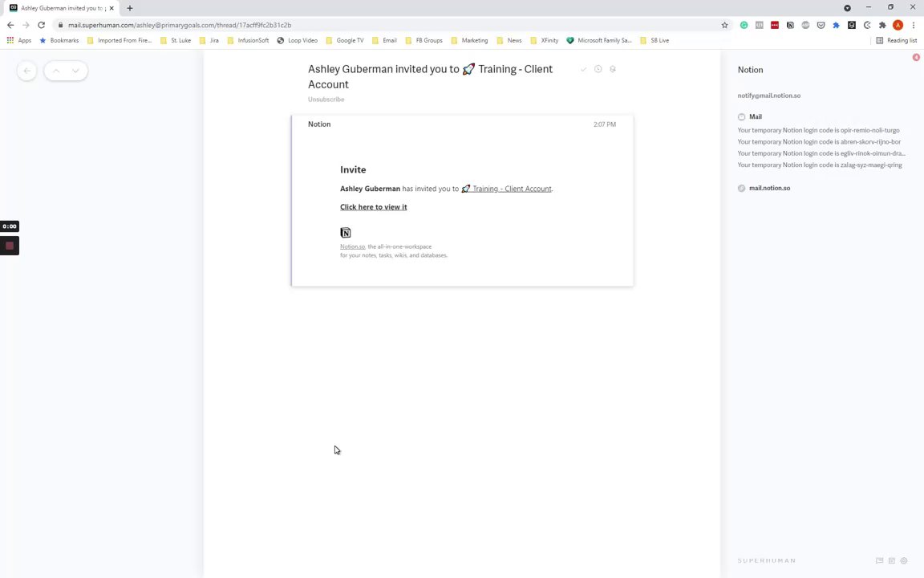Open Apps shortcut in bookmarks bar

[19, 41]
